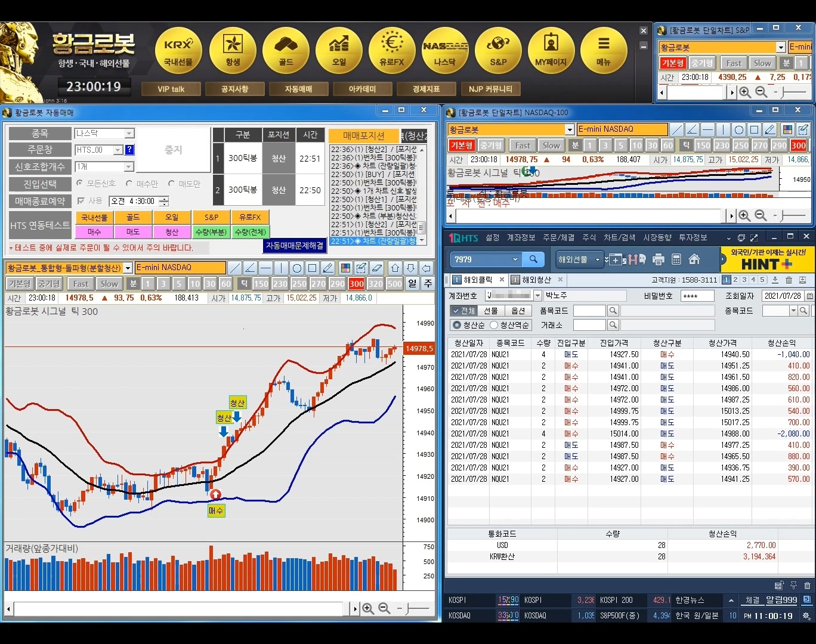Screen dimensions: 816x644
Task: Expand the 계좌번호 account dropdown
Action: 537,296
